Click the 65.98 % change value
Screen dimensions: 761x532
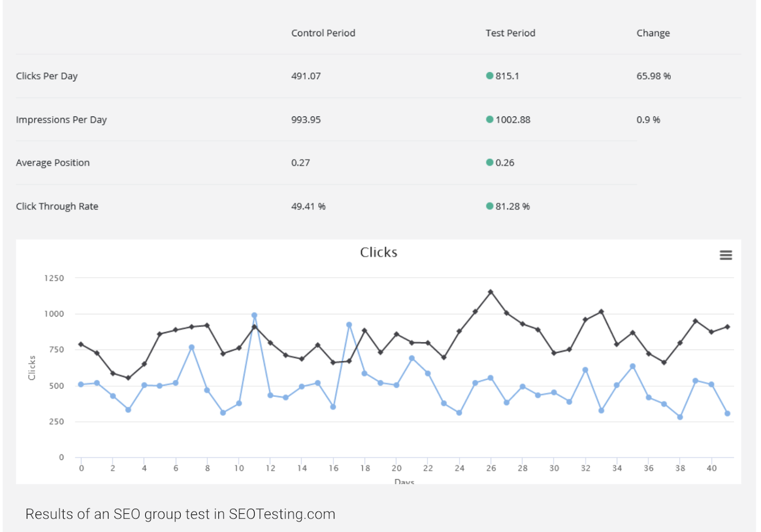point(654,76)
